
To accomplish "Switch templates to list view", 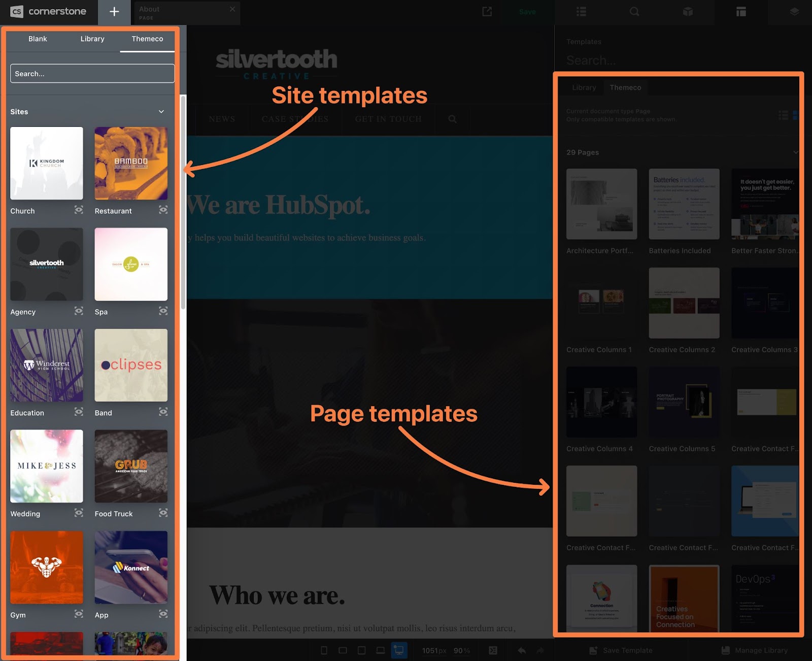I will 783,115.
